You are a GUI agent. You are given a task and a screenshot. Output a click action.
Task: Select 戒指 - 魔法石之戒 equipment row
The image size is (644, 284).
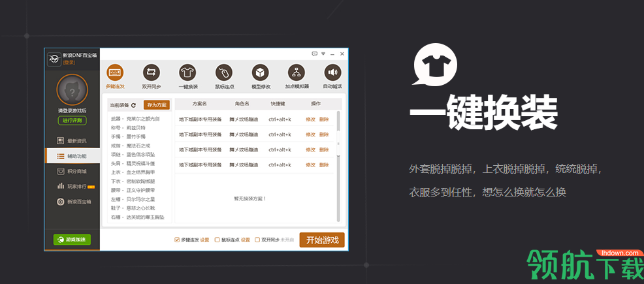131,146
